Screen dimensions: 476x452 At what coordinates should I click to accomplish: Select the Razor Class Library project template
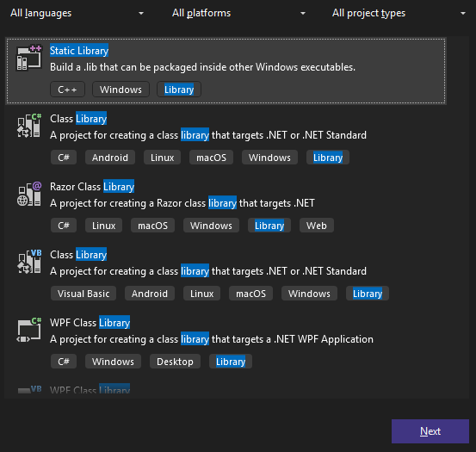coord(226,206)
